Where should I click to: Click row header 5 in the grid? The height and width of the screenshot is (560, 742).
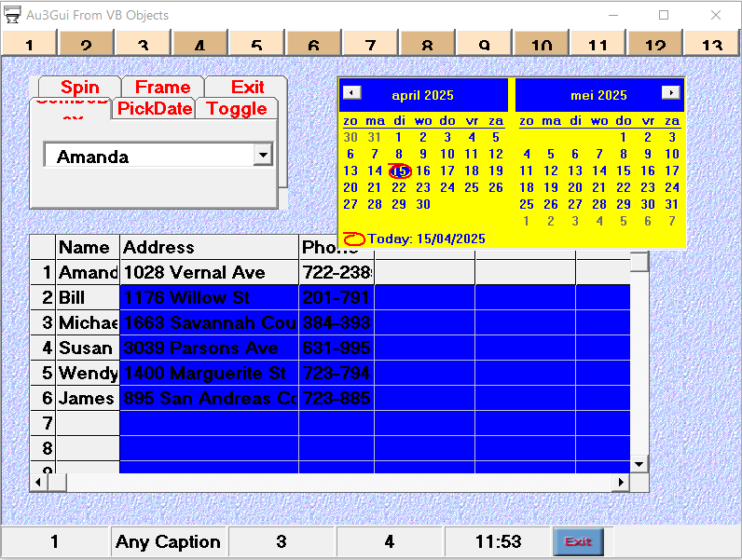pyautogui.click(x=43, y=373)
